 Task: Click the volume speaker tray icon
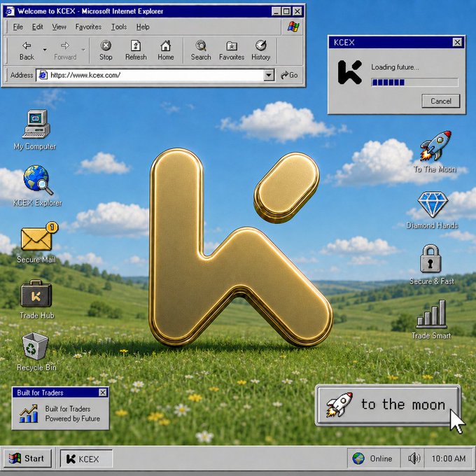(414, 458)
